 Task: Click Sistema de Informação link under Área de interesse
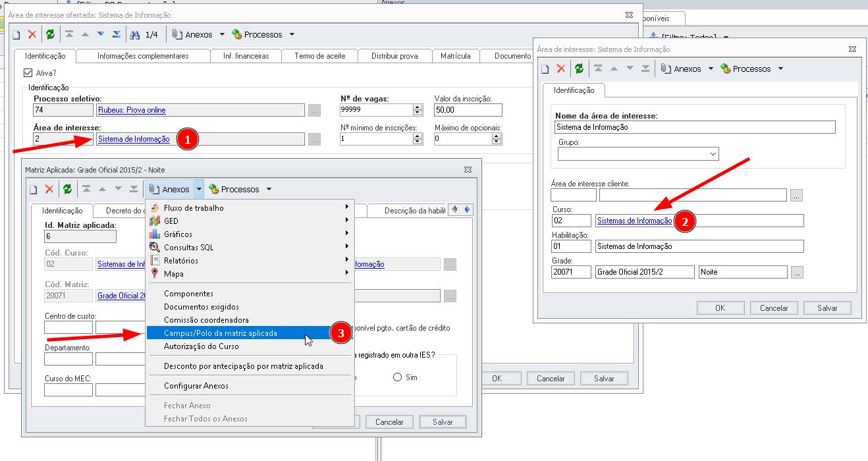134,139
